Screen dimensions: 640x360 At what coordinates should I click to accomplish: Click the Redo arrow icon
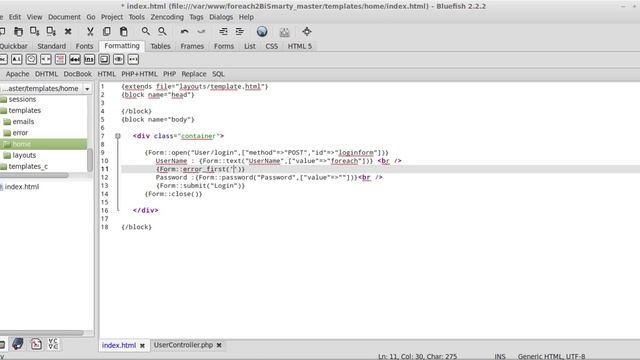coord(201,31)
